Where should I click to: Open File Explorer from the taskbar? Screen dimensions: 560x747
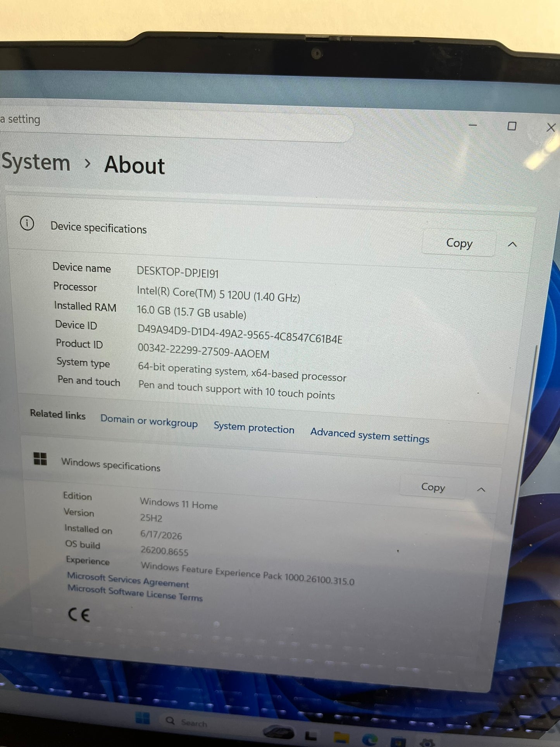point(341,738)
